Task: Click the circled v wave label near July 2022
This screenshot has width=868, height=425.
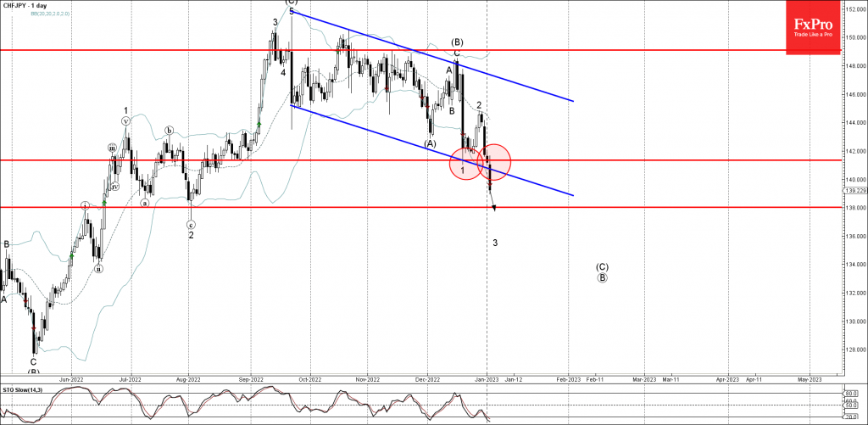Action: (x=126, y=120)
